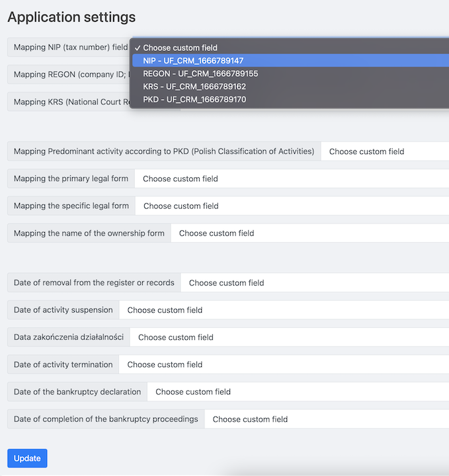This screenshot has height=476, width=449.
Task: Select the checked 'Choose custom field' option
Action: [x=180, y=48]
